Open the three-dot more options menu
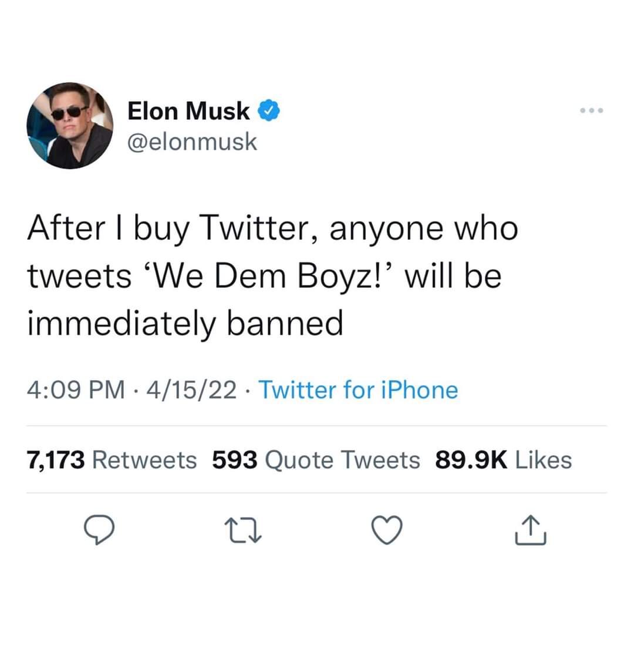 click(x=590, y=110)
